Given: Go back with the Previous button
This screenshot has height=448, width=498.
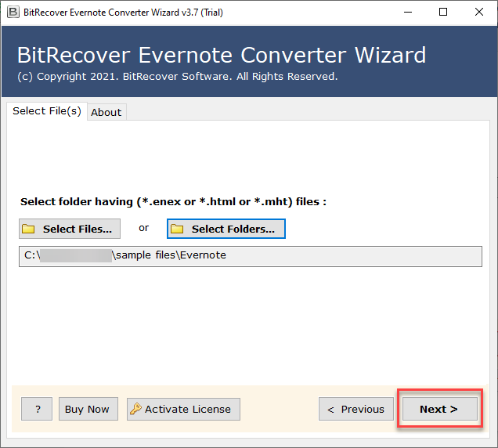Looking at the screenshot, I should [356, 409].
